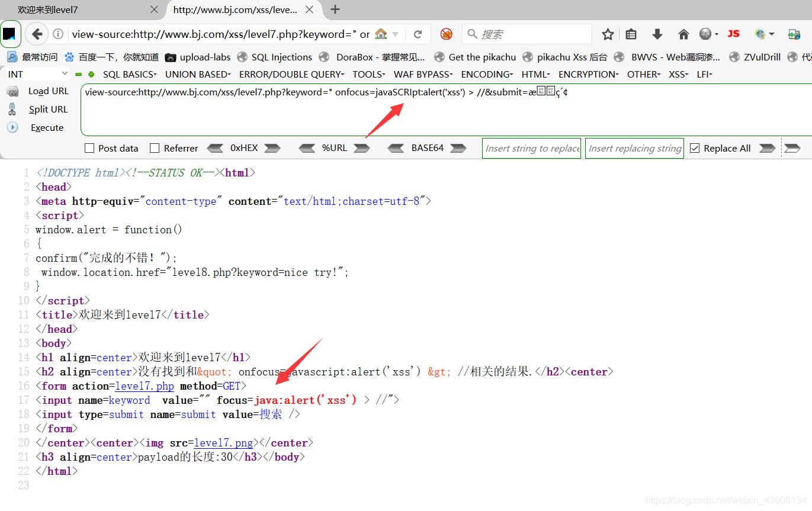Click the right arrow after BASE64
Viewport: 812px width, 511px height.
point(458,148)
